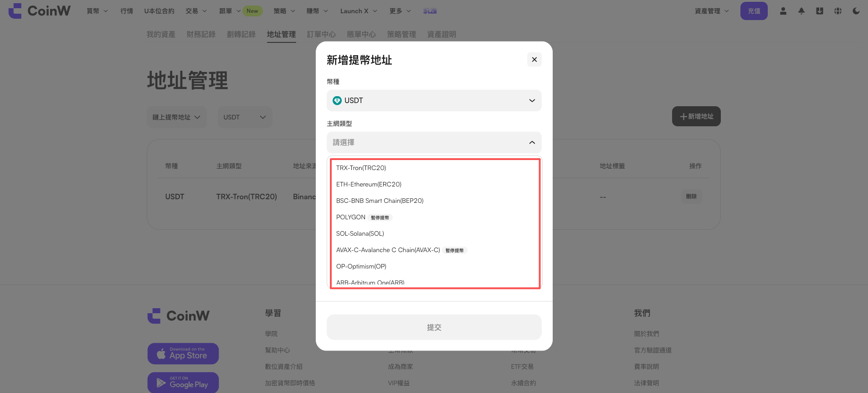Screen dimensions: 868x393
Task: Click the 新增地址 button
Action: [696, 116]
